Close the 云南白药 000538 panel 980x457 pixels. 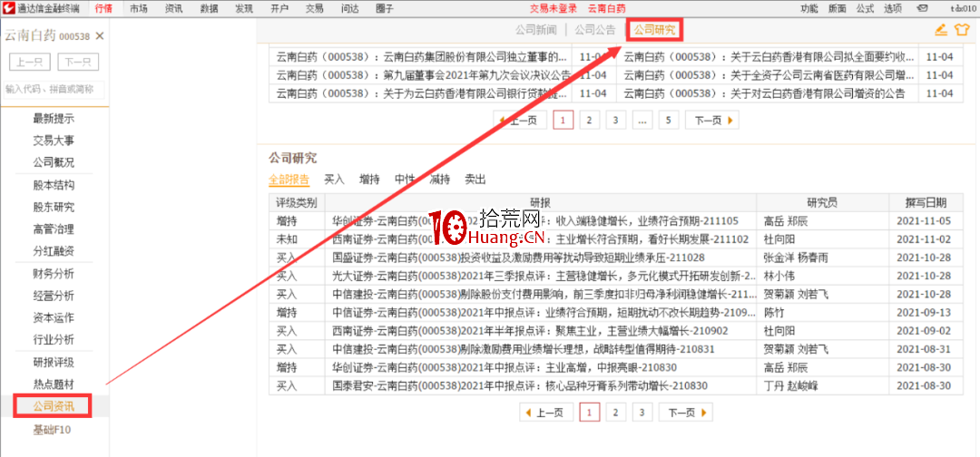tap(100, 36)
